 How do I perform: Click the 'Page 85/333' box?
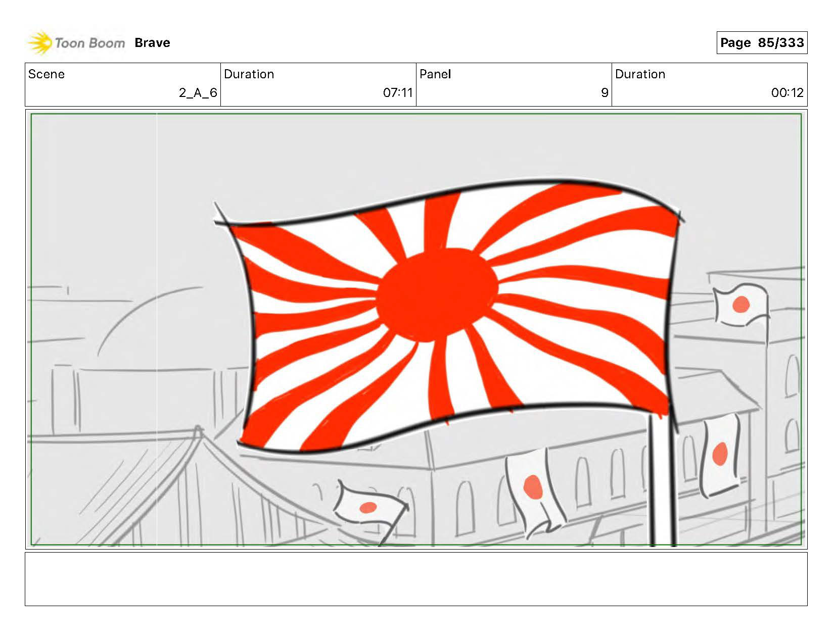click(x=762, y=43)
